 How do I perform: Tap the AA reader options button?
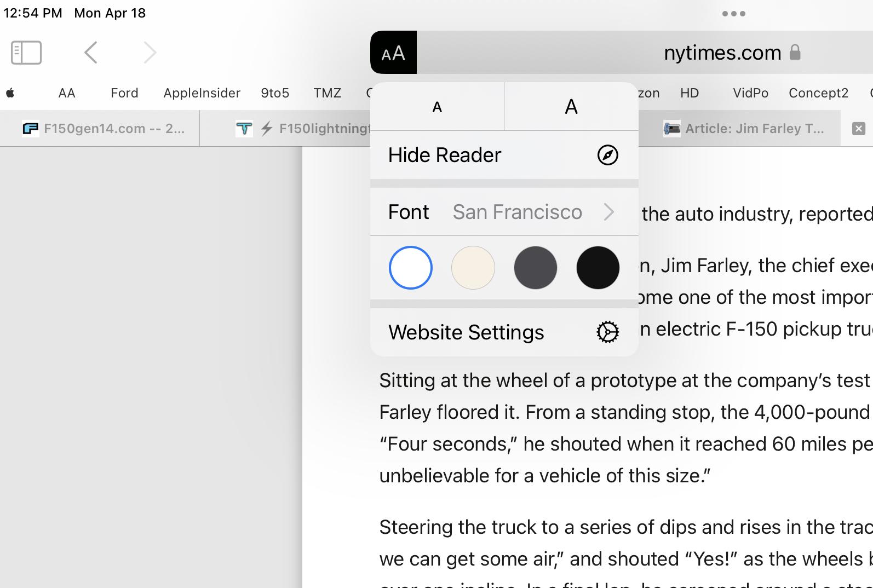pyautogui.click(x=393, y=53)
